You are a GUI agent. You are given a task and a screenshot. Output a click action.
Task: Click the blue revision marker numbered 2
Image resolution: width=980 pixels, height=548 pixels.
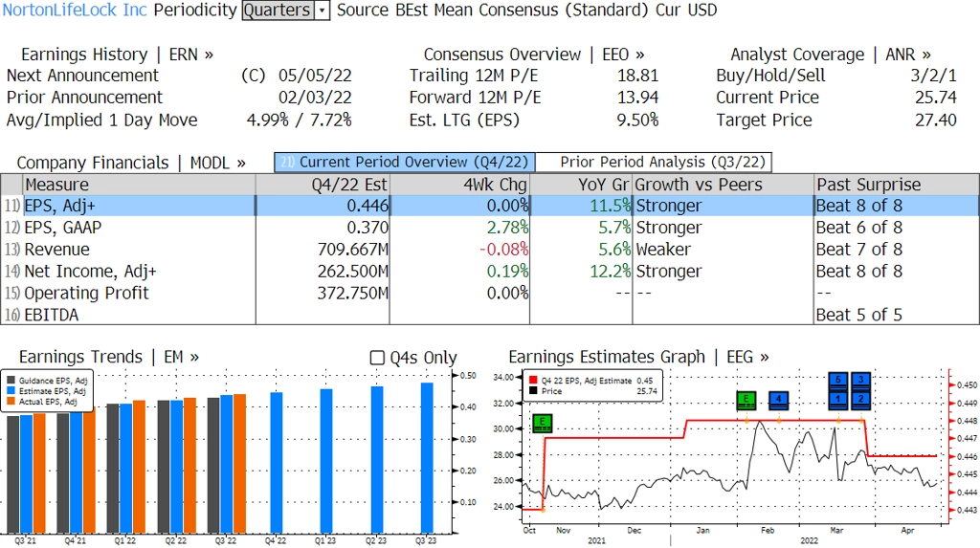point(860,400)
